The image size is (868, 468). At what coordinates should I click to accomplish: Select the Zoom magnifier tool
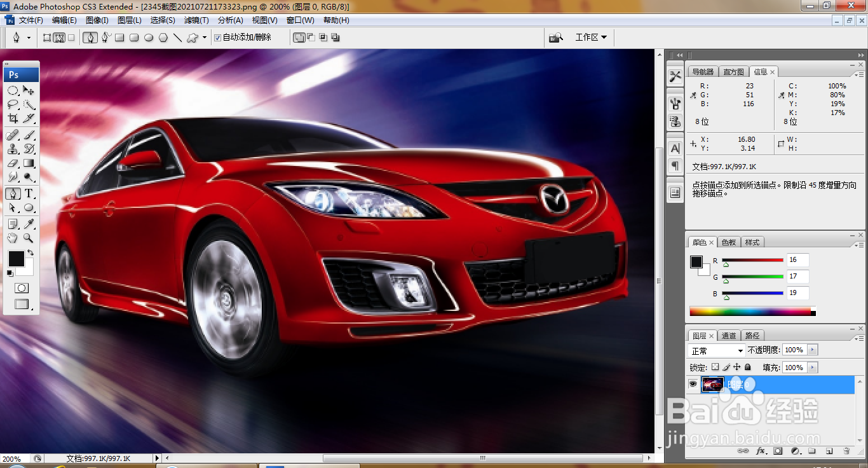29,238
